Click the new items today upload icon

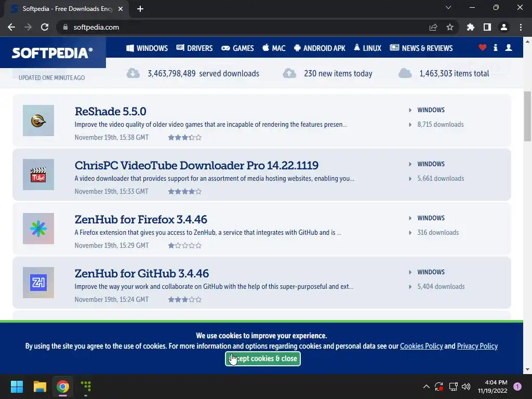point(289,73)
